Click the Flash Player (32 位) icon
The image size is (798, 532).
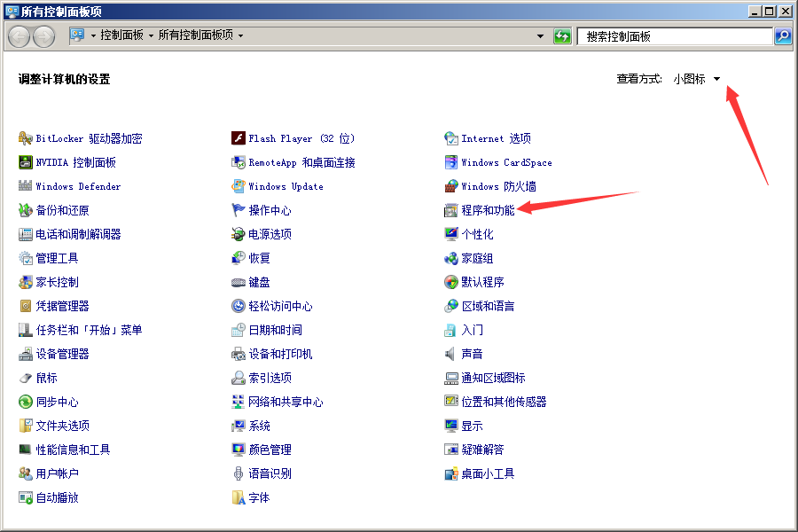[239, 138]
